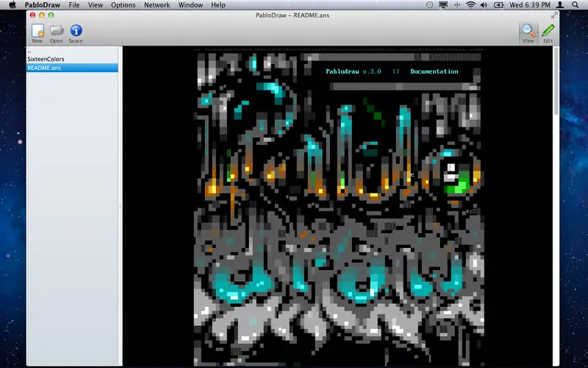Open the Apple menu
The height and width of the screenshot is (368, 588).
(x=12, y=5)
